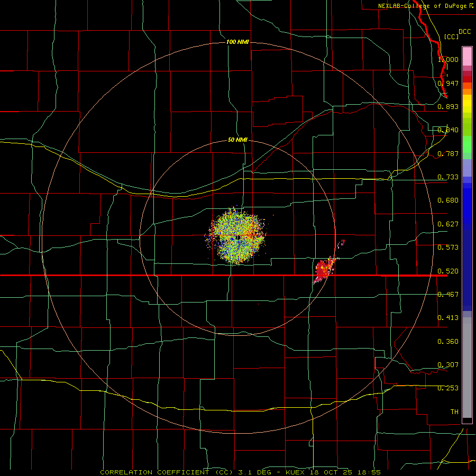This screenshot has width=476, height=476.
Task: Click the 0.787 scale value
Action: click(448, 153)
